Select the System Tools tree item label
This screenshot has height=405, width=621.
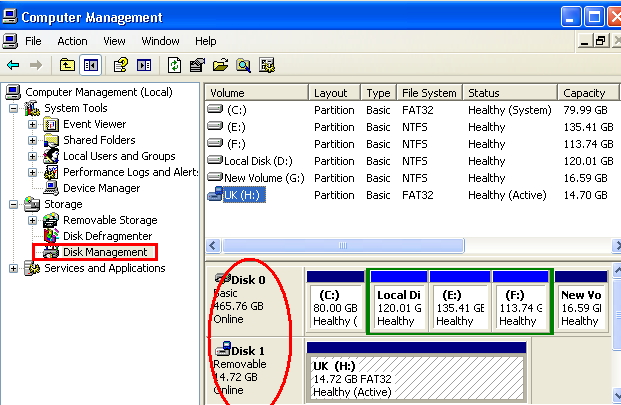76,108
